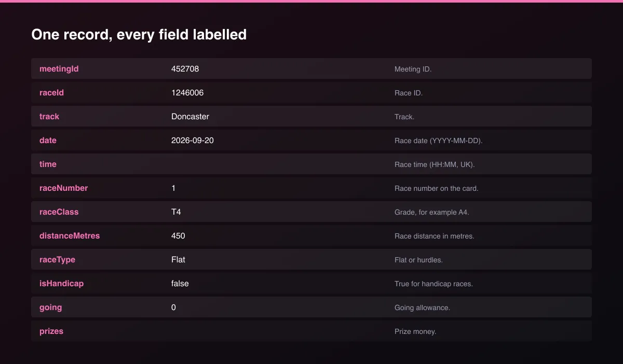This screenshot has height=364, width=623.
Task: Select the meetingId field name
Action: [x=59, y=68]
